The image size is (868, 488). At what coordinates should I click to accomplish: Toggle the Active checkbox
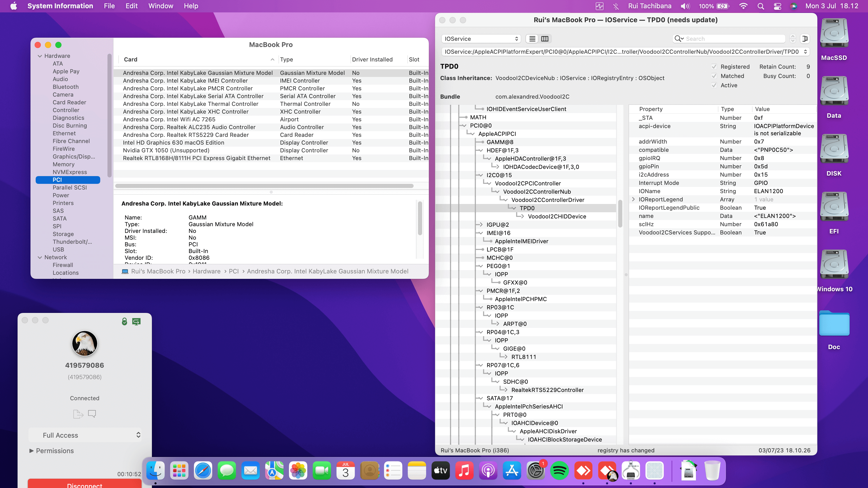pyautogui.click(x=714, y=85)
